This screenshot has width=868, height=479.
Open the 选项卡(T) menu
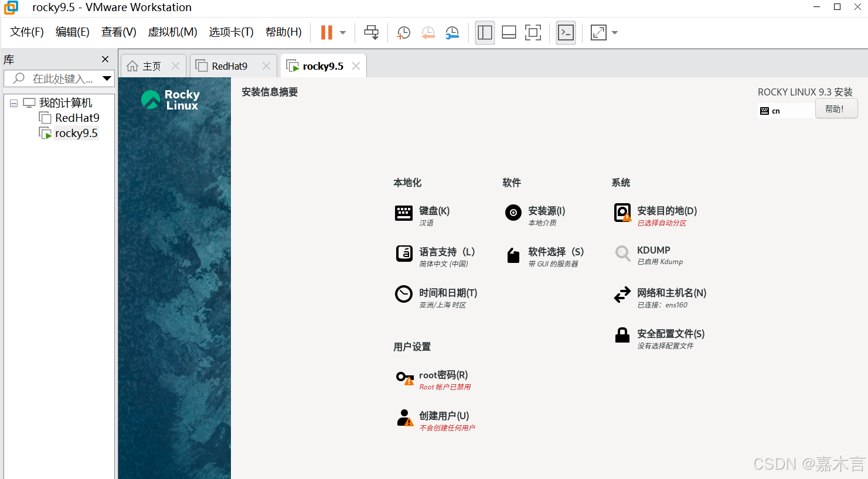coord(232,32)
